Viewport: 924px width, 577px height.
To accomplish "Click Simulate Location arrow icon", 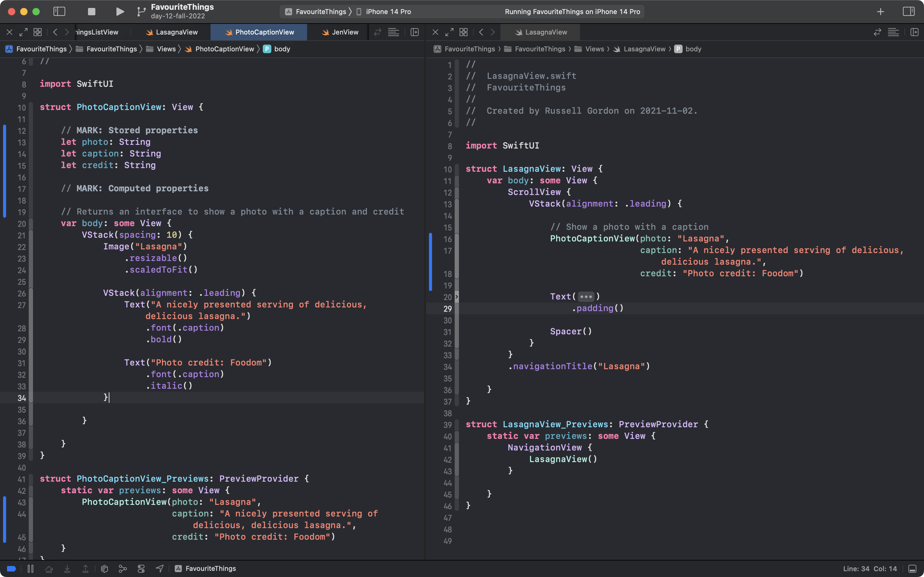I will pyautogui.click(x=159, y=569).
